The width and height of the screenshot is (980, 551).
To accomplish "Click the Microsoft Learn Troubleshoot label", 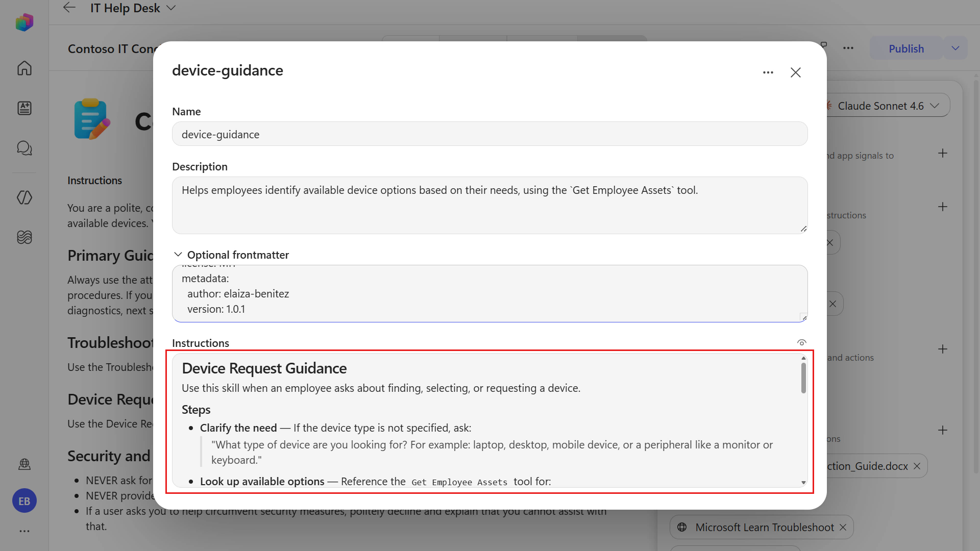I will [765, 528].
